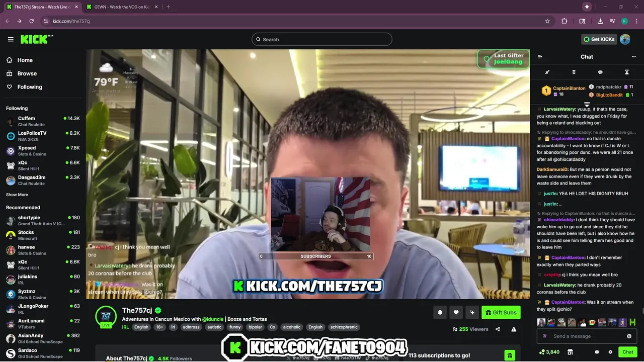This screenshot has width=644, height=362.
Task: Click the schizophrenic tag
Action: tap(344, 327)
